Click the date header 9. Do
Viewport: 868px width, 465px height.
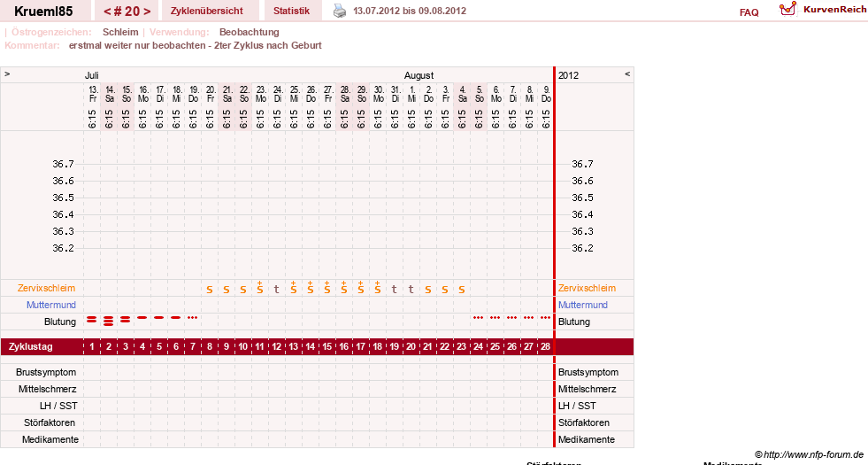(546, 94)
